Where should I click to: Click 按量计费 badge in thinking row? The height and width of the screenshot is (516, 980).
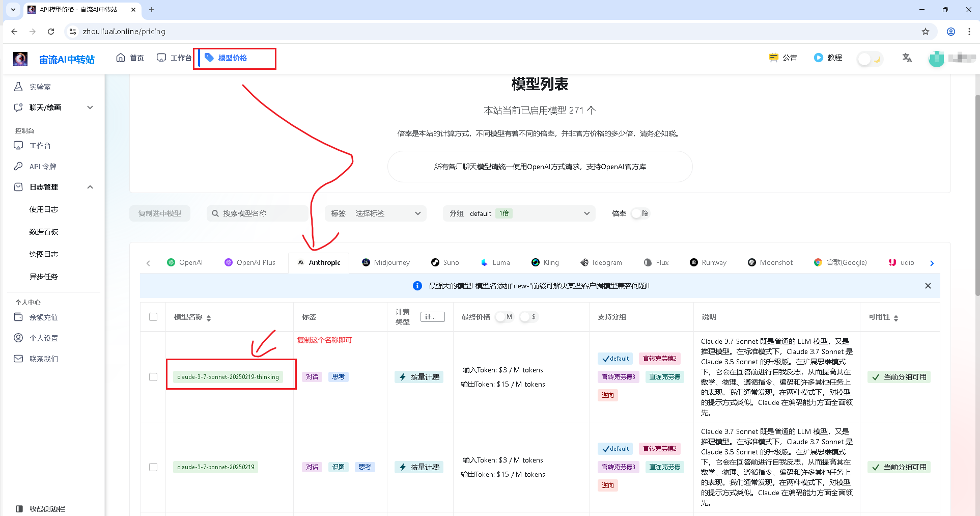[419, 377]
